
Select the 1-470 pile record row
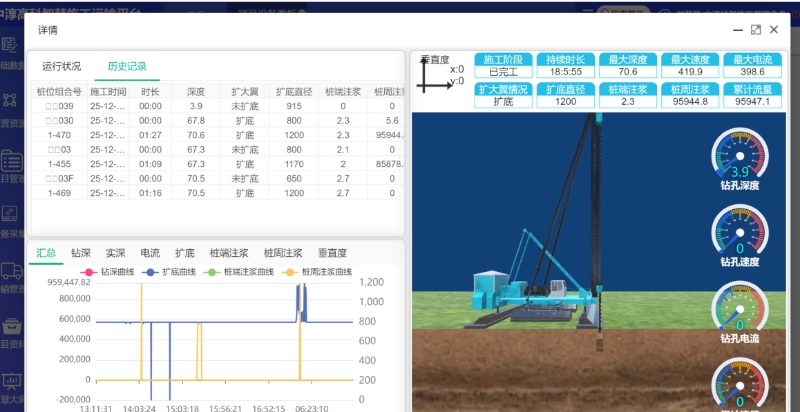point(59,135)
